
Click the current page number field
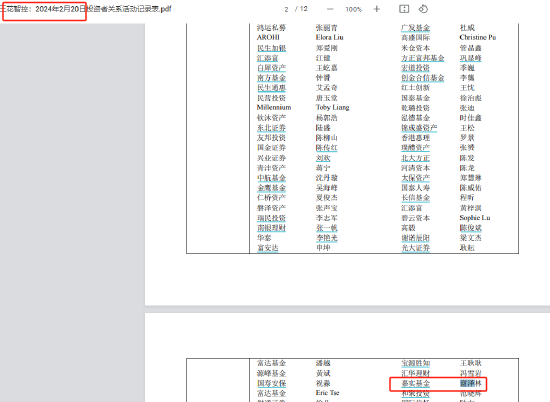(x=286, y=9)
